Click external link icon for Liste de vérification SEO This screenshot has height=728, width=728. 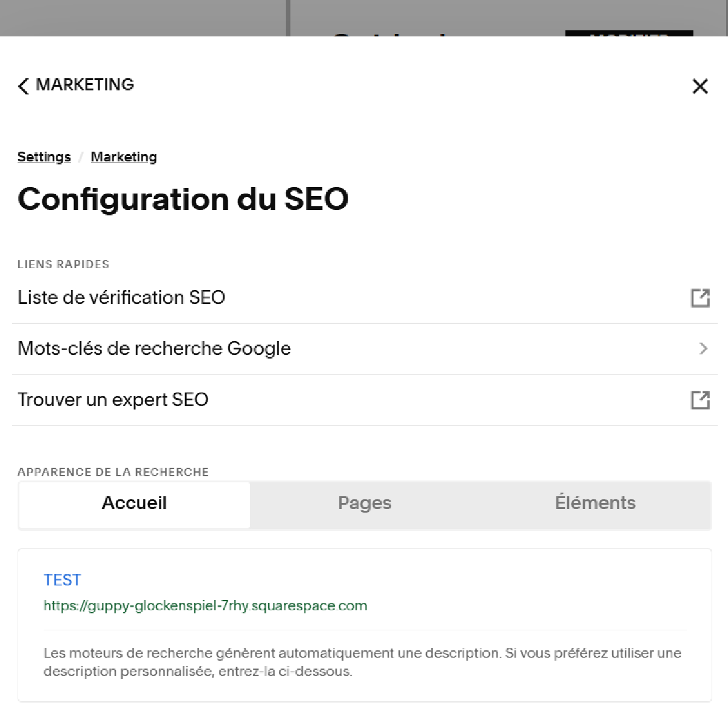click(x=700, y=298)
